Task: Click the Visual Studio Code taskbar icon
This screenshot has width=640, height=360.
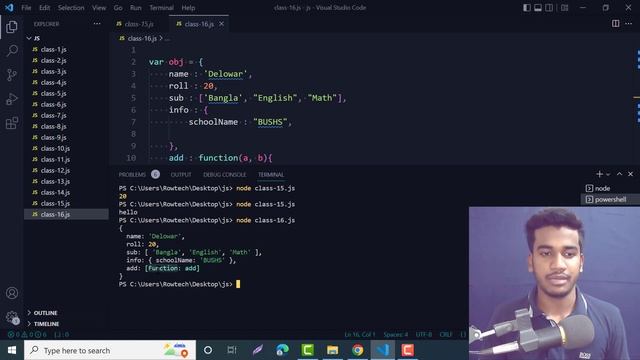Action: coord(383,350)
